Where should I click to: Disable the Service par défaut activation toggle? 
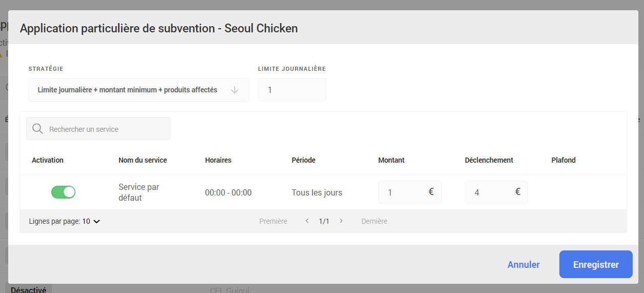63,192
